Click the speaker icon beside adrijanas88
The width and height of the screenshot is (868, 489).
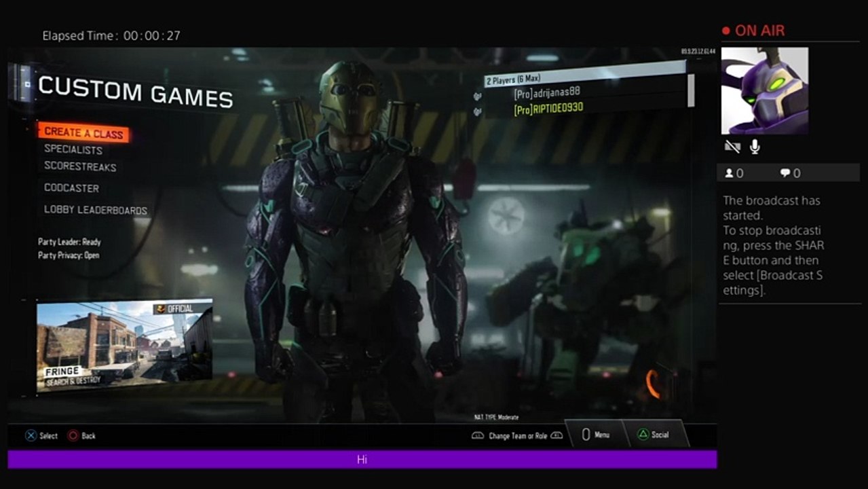477,95
